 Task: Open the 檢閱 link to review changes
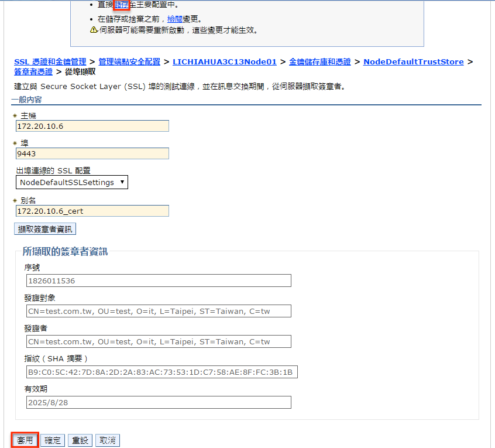click(175, 19)
